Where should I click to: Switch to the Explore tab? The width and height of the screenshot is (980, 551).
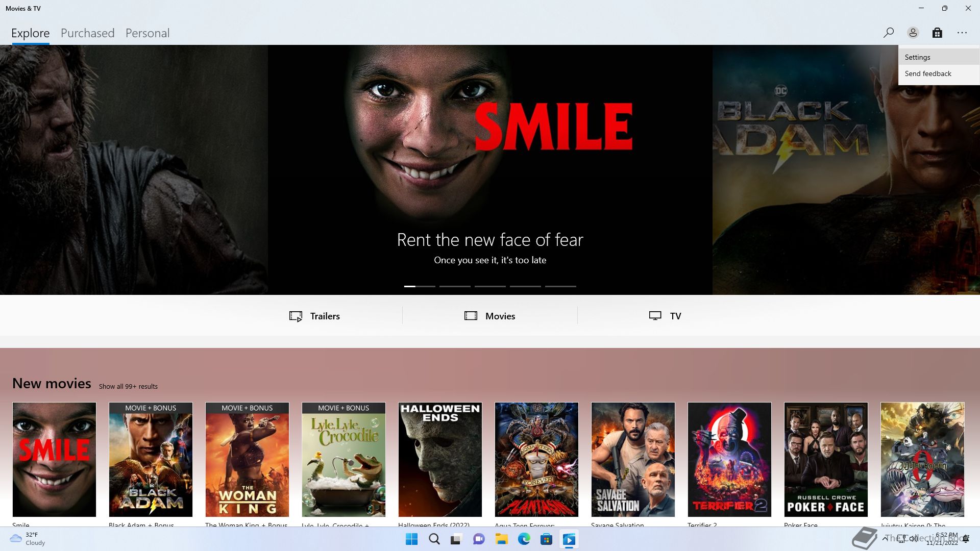[x=31, y=33]
